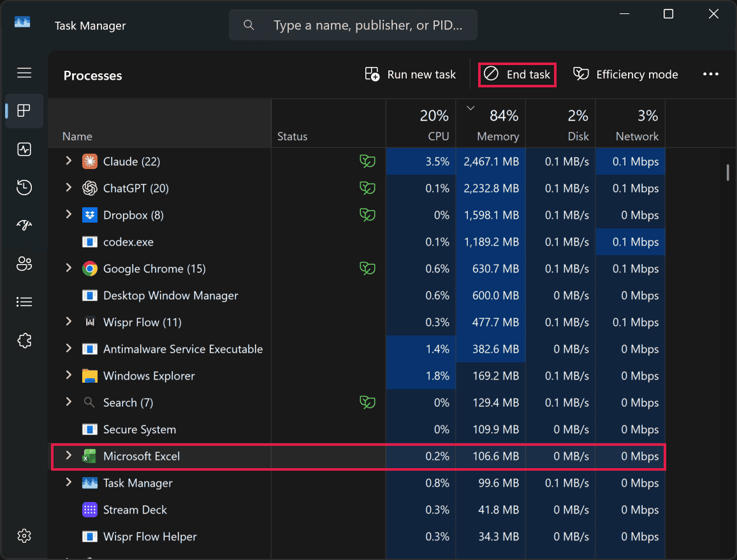Click Run new task button
737x560 pixels.
[x=411, y=74]
